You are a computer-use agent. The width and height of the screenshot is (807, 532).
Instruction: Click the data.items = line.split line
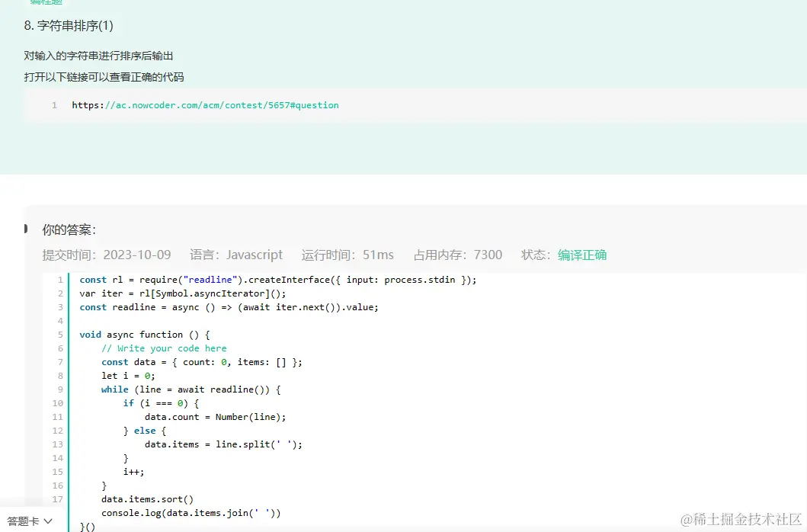pos(223,444)
